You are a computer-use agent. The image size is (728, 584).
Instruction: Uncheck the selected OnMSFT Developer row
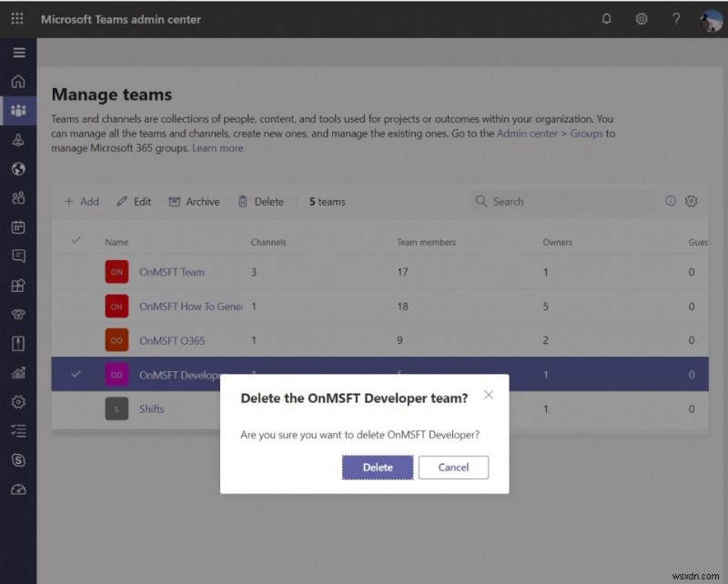tap(76, 374)
